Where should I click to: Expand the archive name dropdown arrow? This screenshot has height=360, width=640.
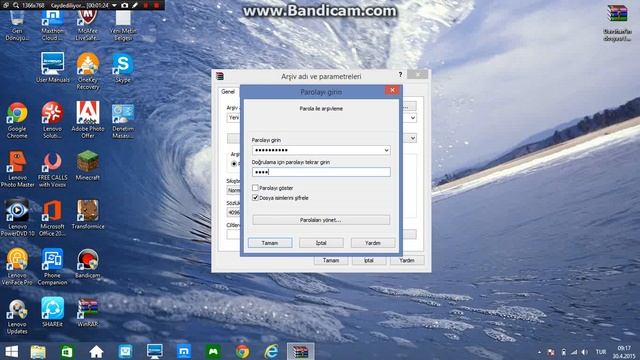click(413, 118)
